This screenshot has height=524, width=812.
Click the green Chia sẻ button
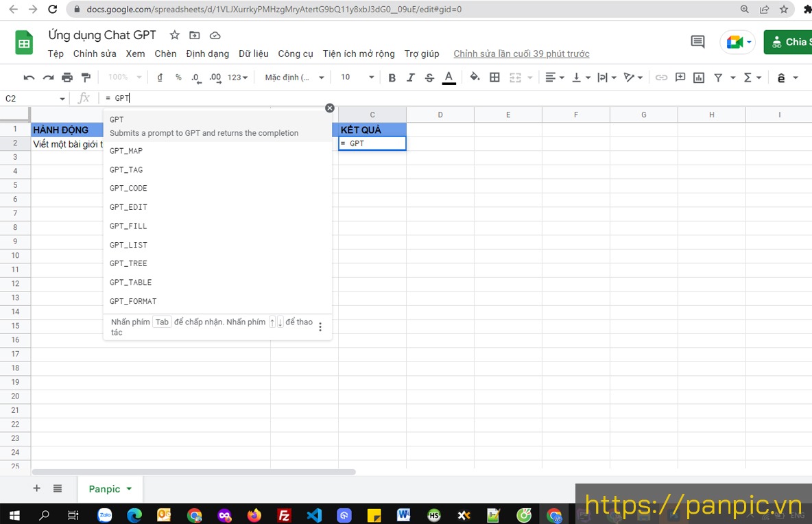pyautogui.click(x=788, y=42)
